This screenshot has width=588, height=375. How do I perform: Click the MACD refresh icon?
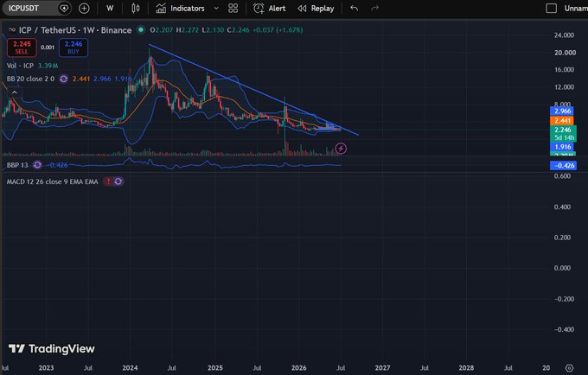pos(118,181)
